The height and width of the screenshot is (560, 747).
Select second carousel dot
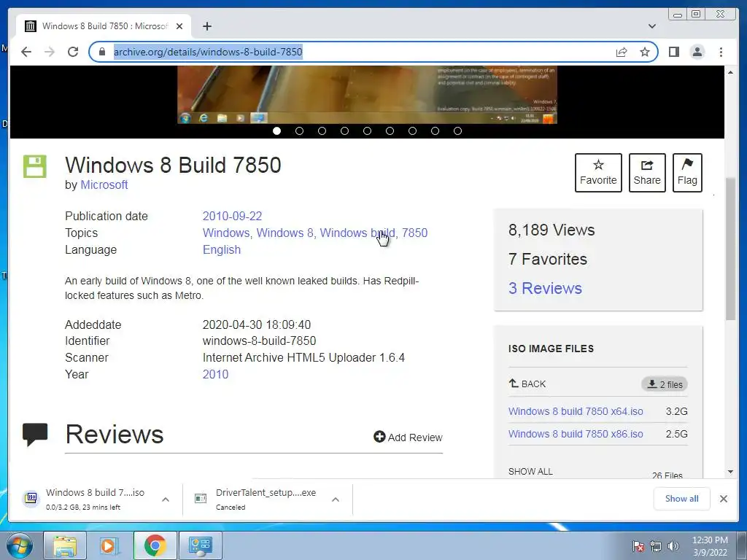tap(299, 131)
